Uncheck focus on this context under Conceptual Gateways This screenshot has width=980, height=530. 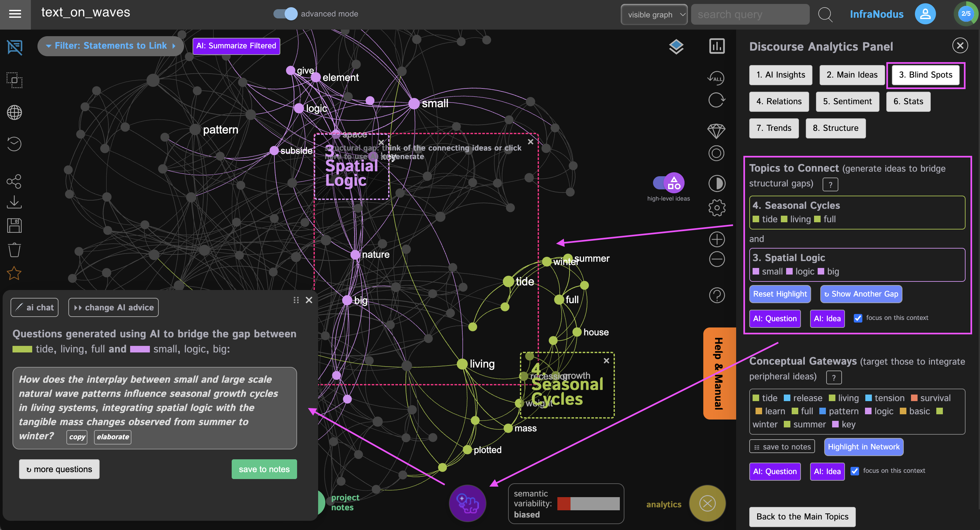tap(854, 471)
